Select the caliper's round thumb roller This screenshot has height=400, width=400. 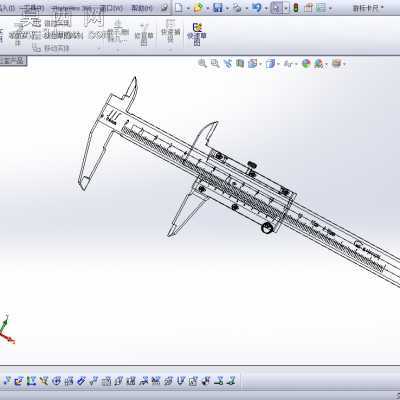(x=267, y=228)
